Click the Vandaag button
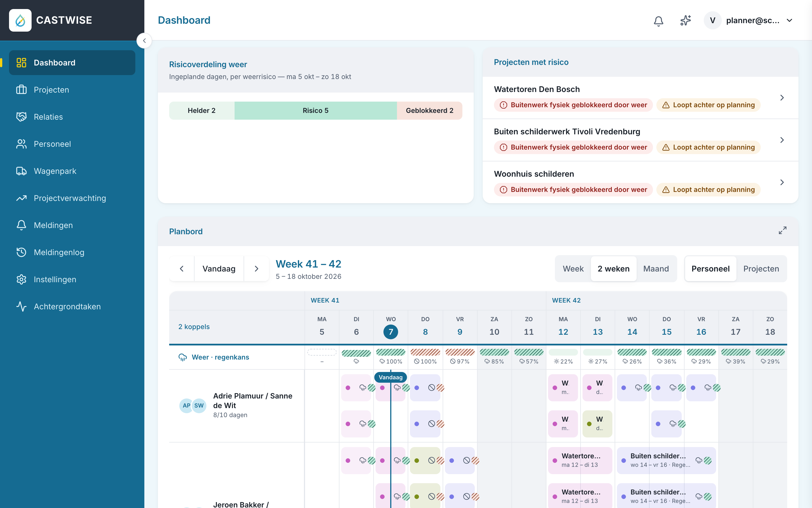The image size is (812, 508). tap(219, 269)
